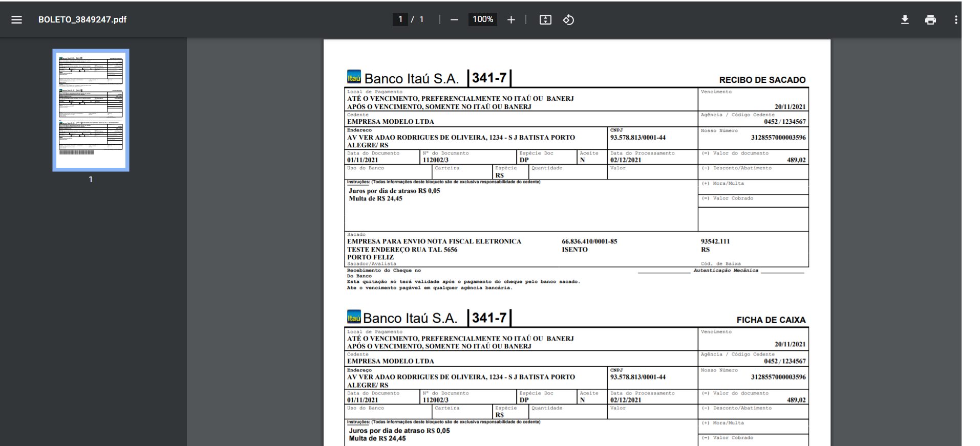Image resolution: width=980 pixels, height=446 pixels.
Task: Click document date 01/11/2021 in Recibo de Sacado
Action: [363, 160]
